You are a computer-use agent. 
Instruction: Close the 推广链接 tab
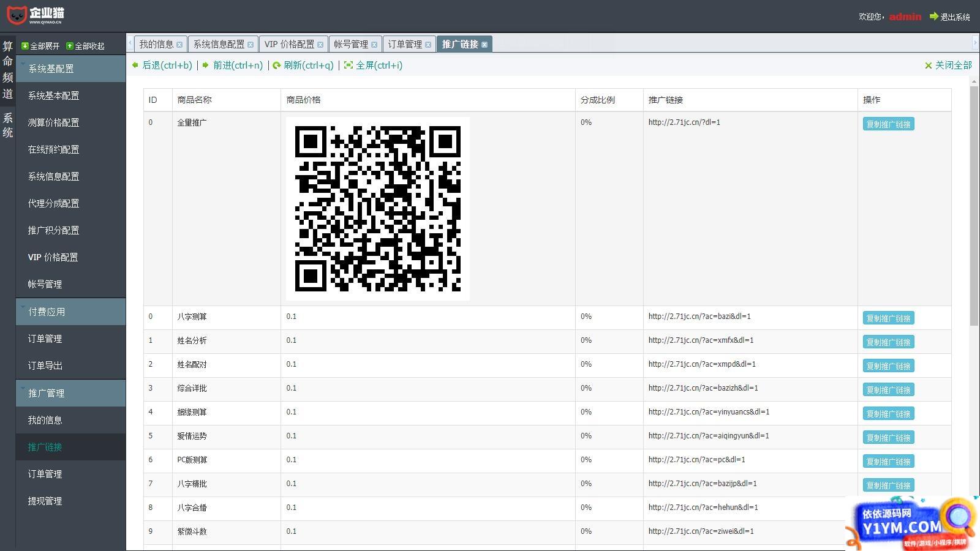[484, 45]
